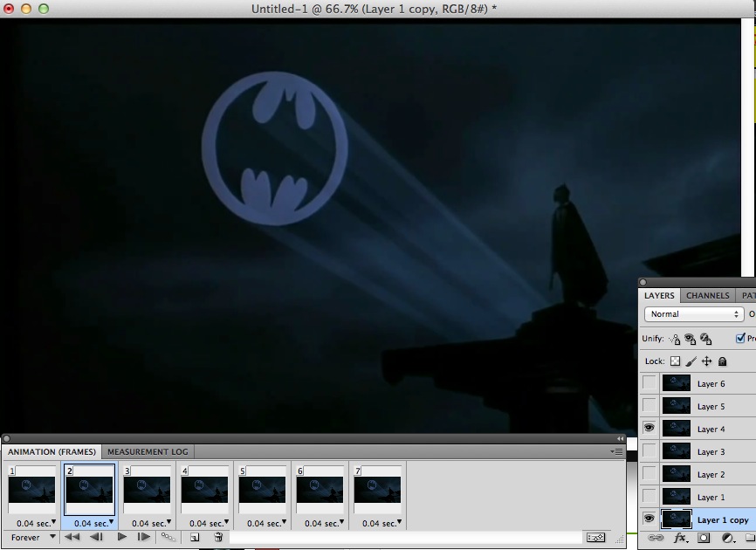The height and width of the screenshot is (550, 756).
Task: Click the Lock transparent pixels icon
Action: (675, 361)
